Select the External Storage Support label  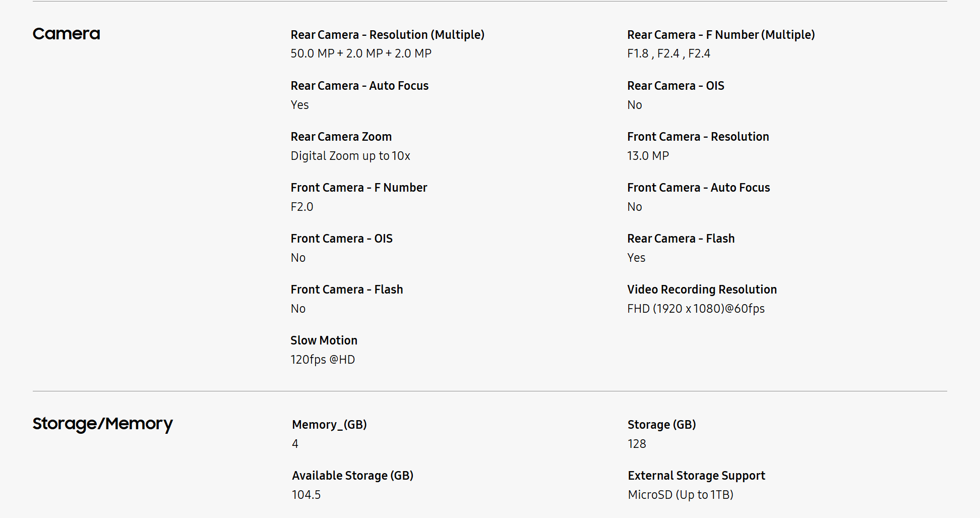tap(696, 476)
